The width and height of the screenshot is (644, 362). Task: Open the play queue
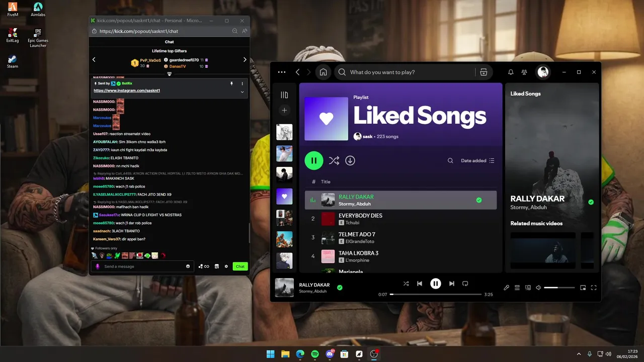click(517, 288)
